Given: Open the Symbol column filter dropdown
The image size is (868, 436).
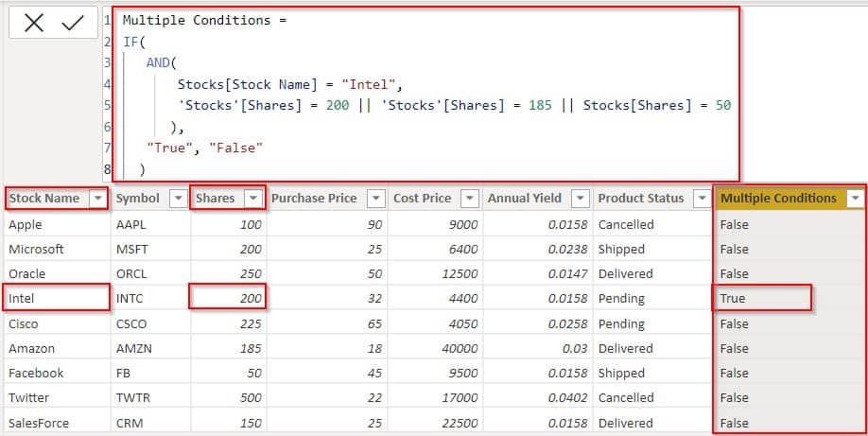Looking at the screenshot, I should [x=179, y=199].
